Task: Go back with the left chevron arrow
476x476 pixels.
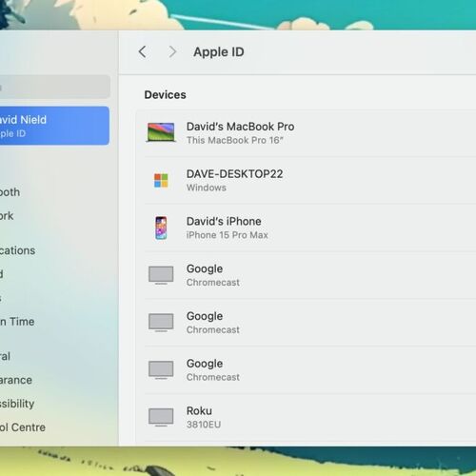Action: click(143, 51)
